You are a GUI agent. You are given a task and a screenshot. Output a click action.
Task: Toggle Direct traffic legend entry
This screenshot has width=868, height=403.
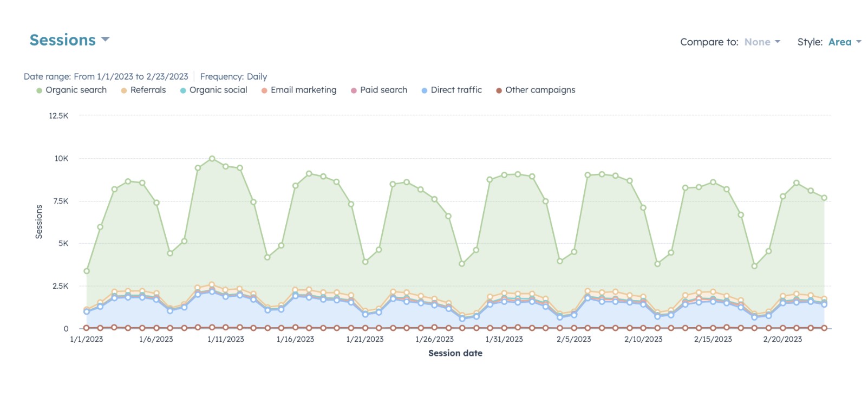pyautogui.click(x=456, y=90)
